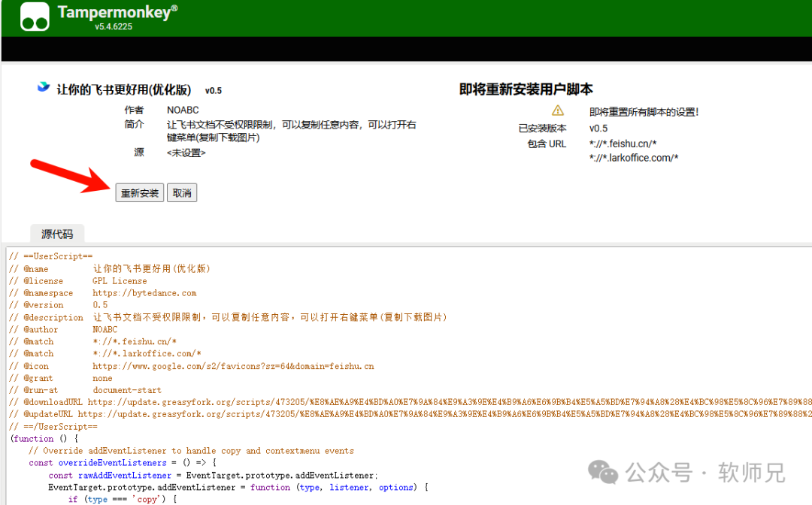The height and width of the screenshot is (505, 812).
Task: Click the author name NOABC in the details
Action: pyautogui.click(x=183, y=110)
